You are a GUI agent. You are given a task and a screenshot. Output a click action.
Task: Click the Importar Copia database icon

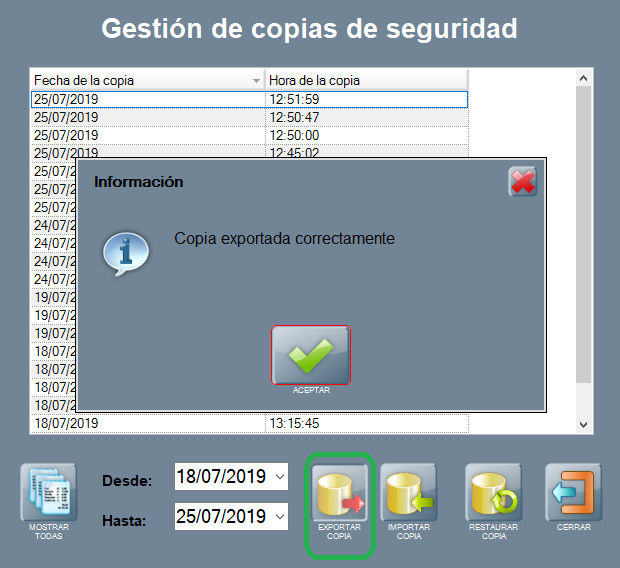click(408, 493)
